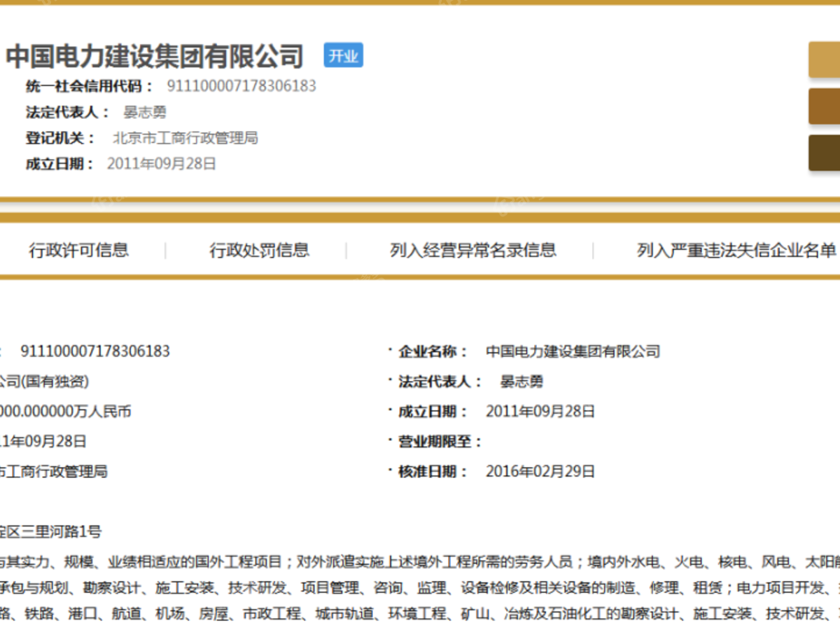Click business scope line mentioning 国外工程项目
840x630 pixels.
pos(420,561)
